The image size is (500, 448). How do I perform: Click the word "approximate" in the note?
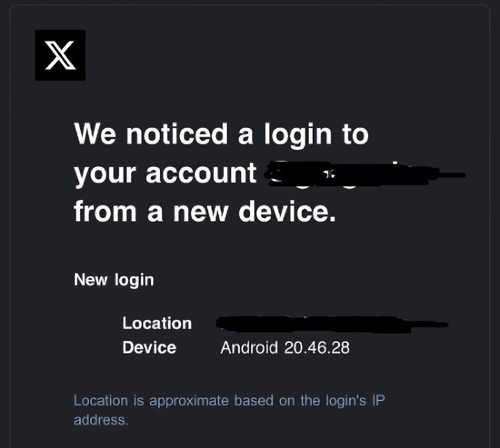coord(189,401)
